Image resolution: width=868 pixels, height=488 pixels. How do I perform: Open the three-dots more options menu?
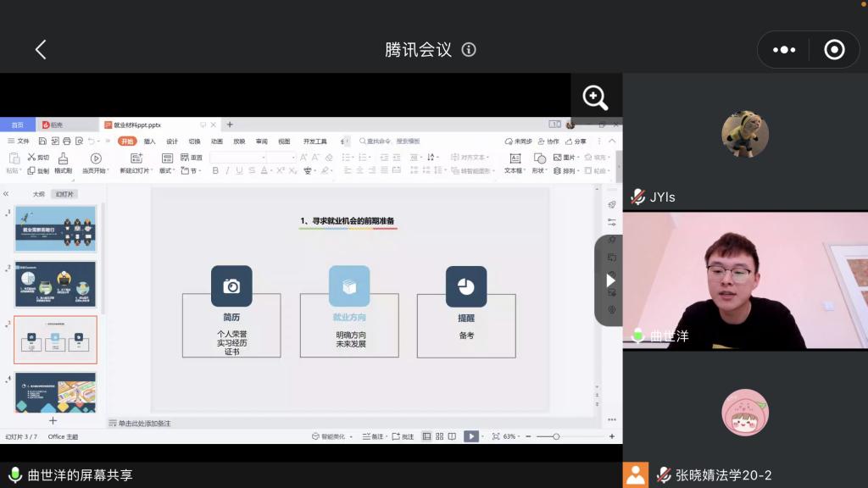(x=785, y=50)
